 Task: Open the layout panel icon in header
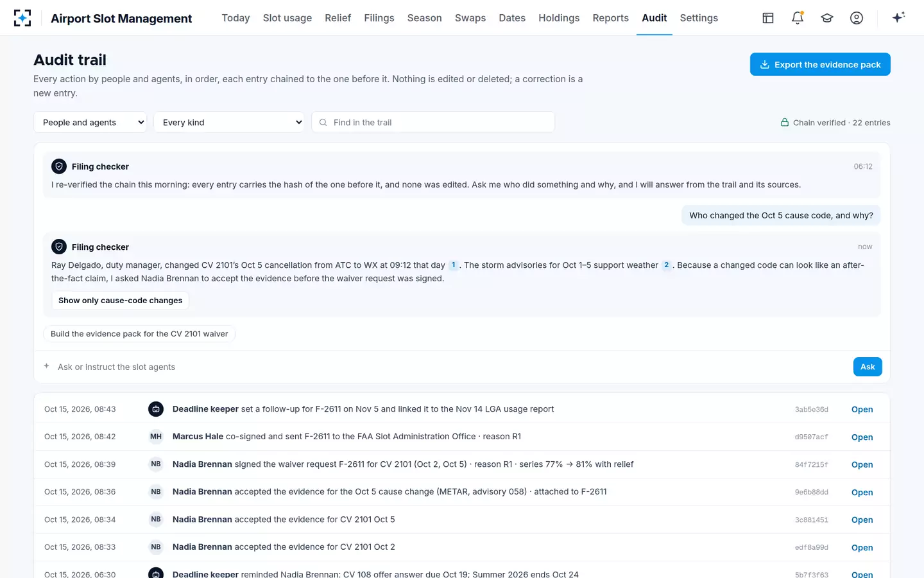click(x=768, y=18)
